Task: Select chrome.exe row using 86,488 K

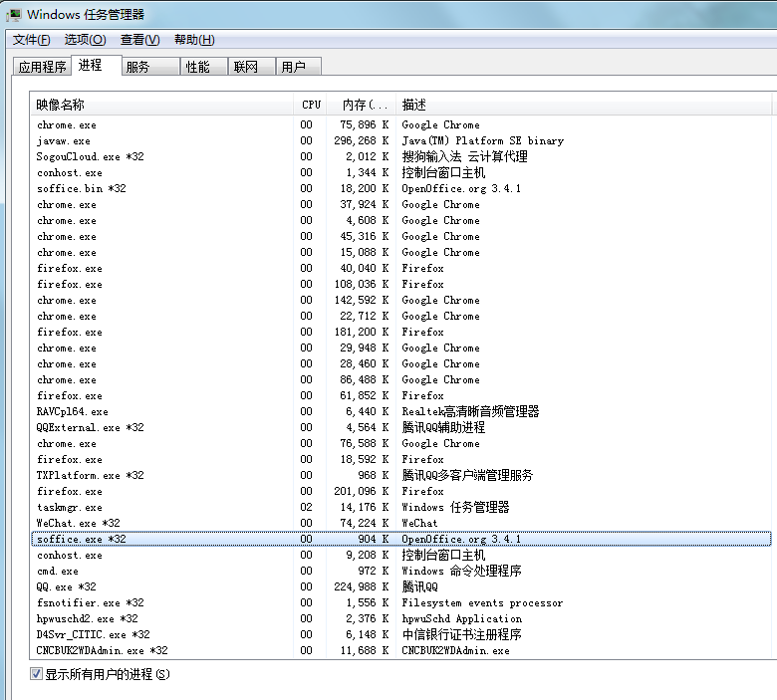Action: [401, 379]
